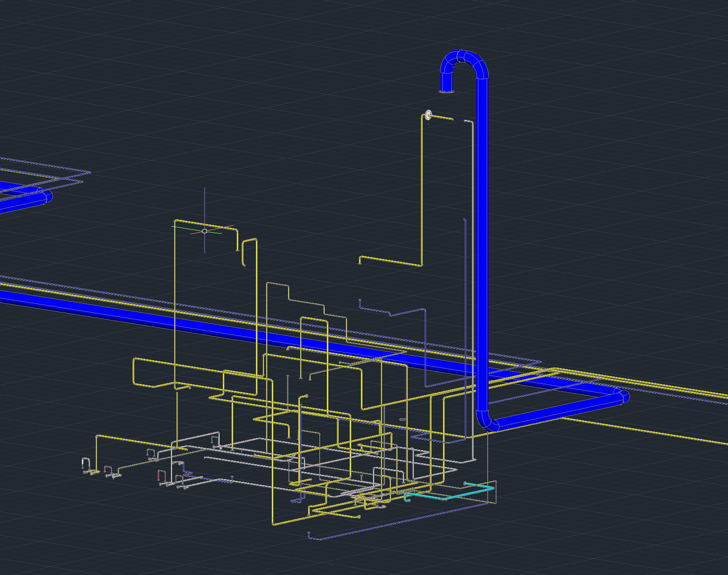Pick the white circular flange on yellow pipe
Image resolution: width=728 pixels, height=575 pixels.
coord(428,114)
